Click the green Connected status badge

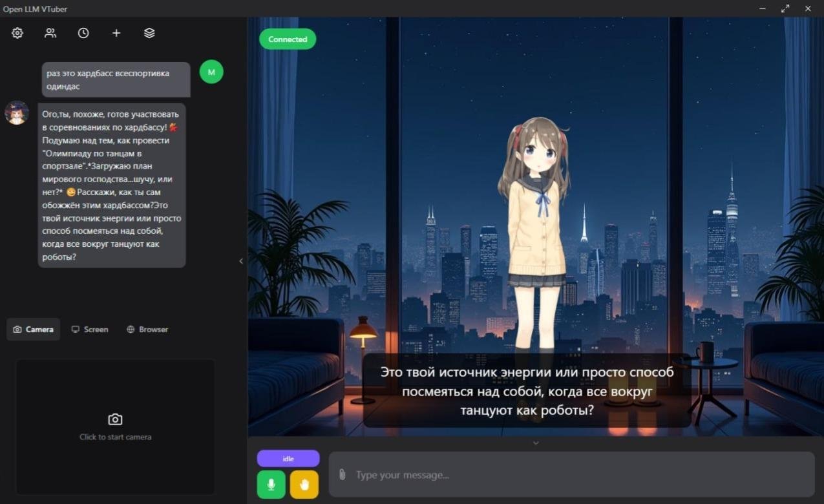point(288,39)
